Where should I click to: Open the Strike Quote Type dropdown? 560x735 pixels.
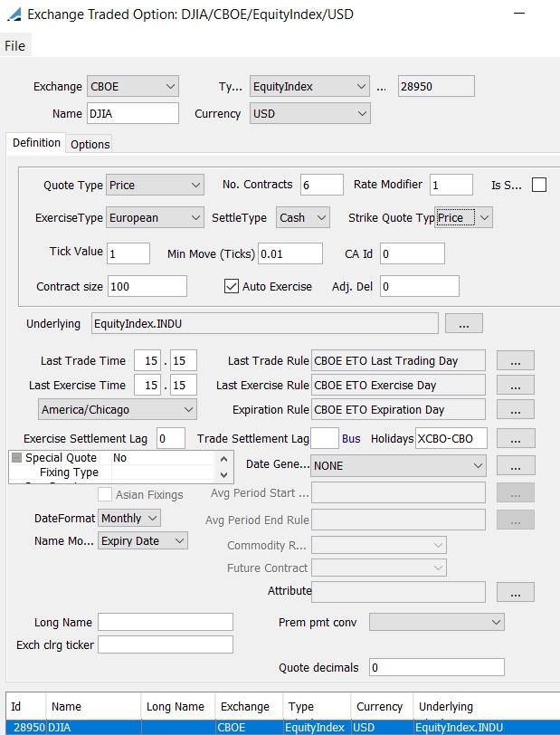point(463,218)
